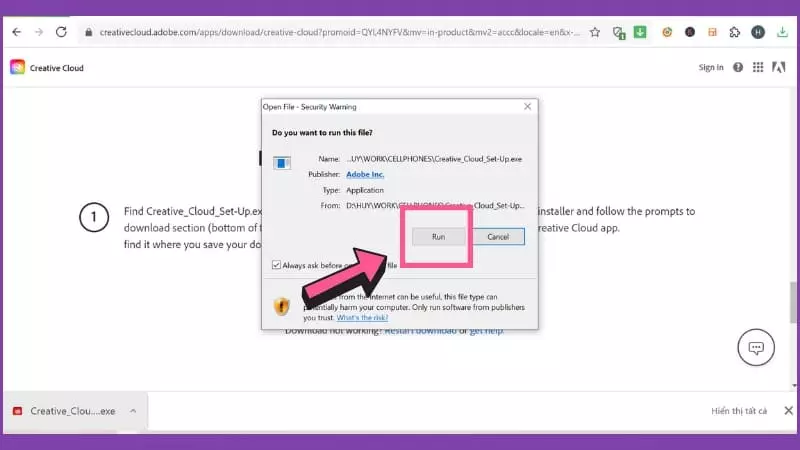This screenshot has width=800, height=450.
Task: Click the browser forward arrow
Action: tap(39, 32)
